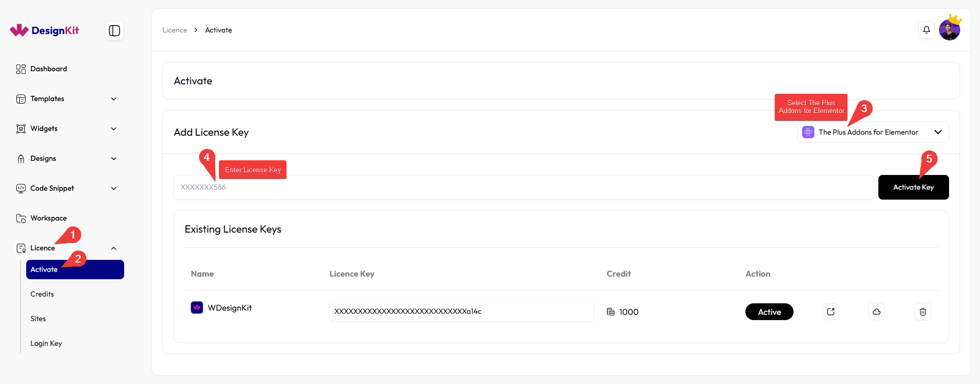Click the DesignKit logo

pyautogui.click(x=45, y=30)
